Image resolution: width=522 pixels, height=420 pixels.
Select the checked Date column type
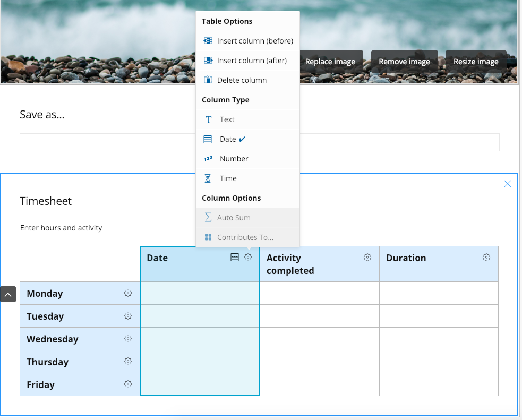[228, 139]
